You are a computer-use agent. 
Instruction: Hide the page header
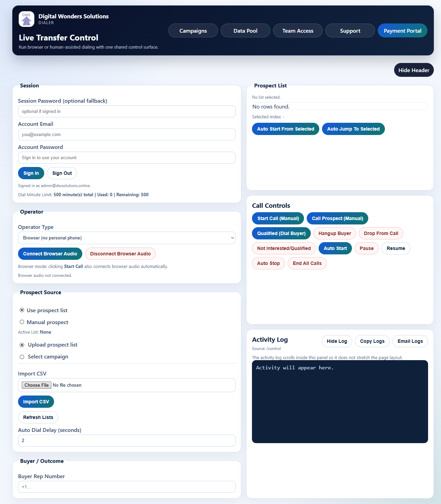tap(414, 70)
